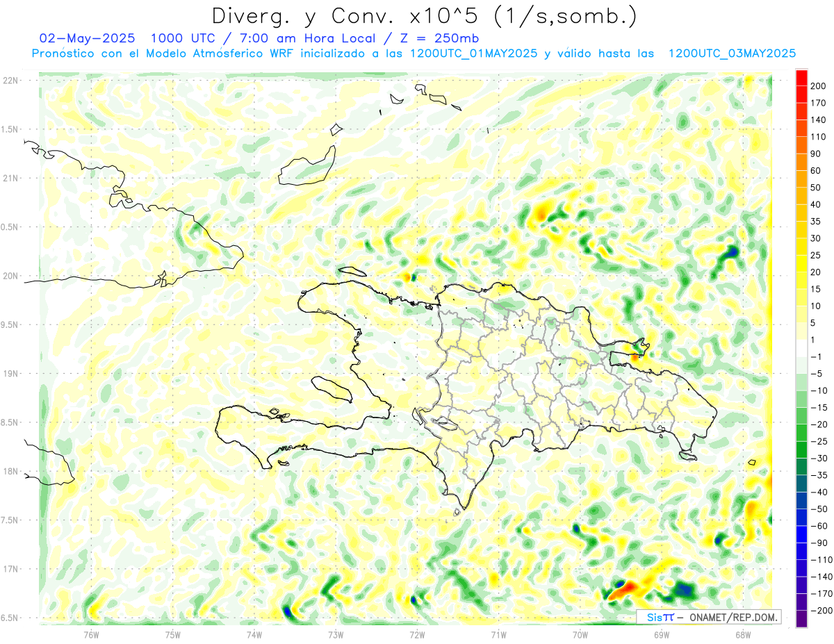The height and width of the screenshot is (644, 834).
Task: Click the 20N latitude label
Action: pos(10,276)
